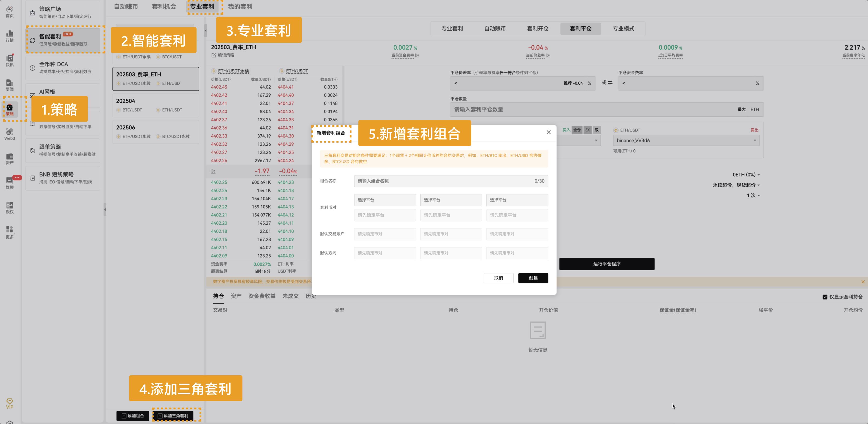Open third 选择平台 dropdown in dialog
The image size is (868, 424).
click(x=517, y=200)
